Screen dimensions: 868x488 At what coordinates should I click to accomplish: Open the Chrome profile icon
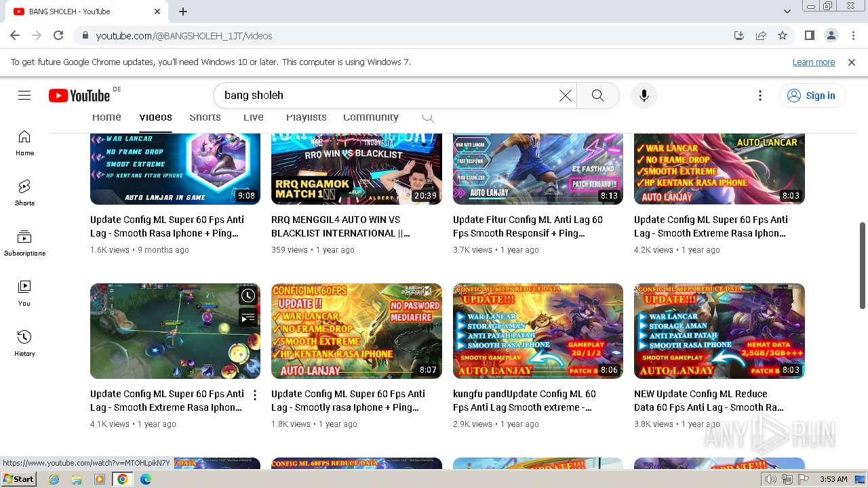(831, 35)
